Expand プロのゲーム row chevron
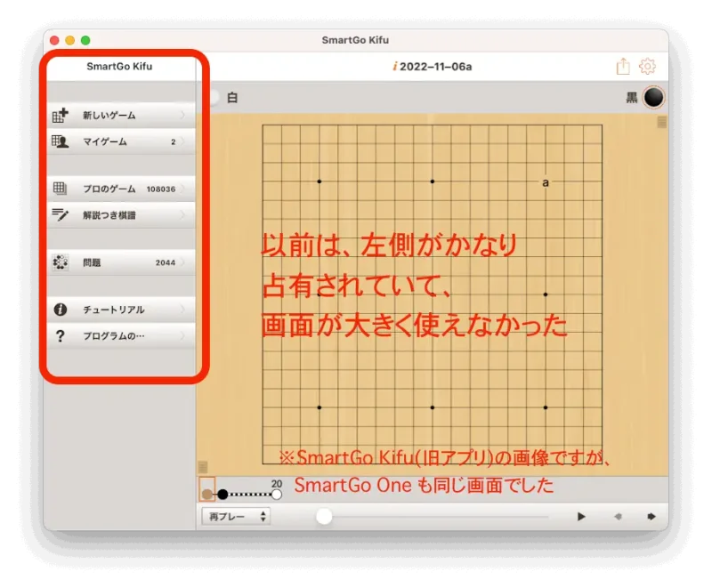Screen dimensions: 712x588 coord(183,189)
